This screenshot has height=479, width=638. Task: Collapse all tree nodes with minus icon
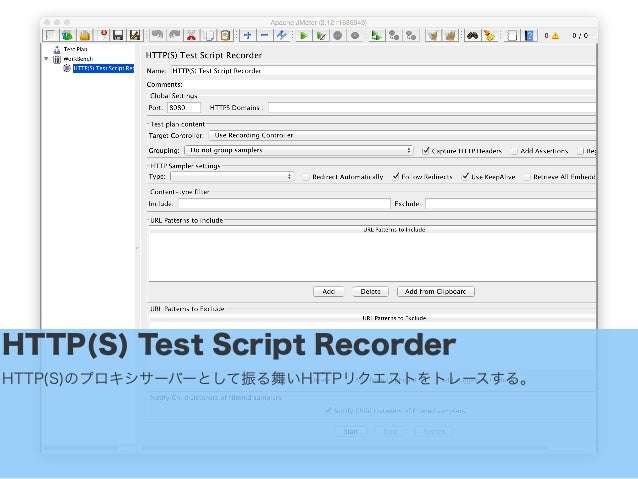(264, 35)
